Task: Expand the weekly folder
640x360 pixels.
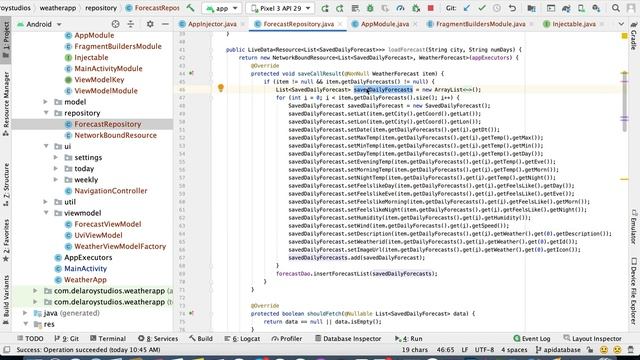Action: point(56,179)
